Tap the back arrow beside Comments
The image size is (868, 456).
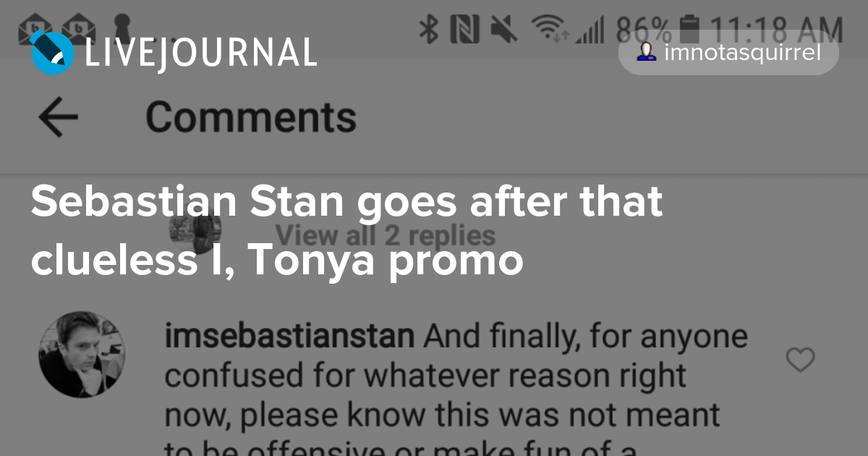pyautogui.click(x=59, y=118)
